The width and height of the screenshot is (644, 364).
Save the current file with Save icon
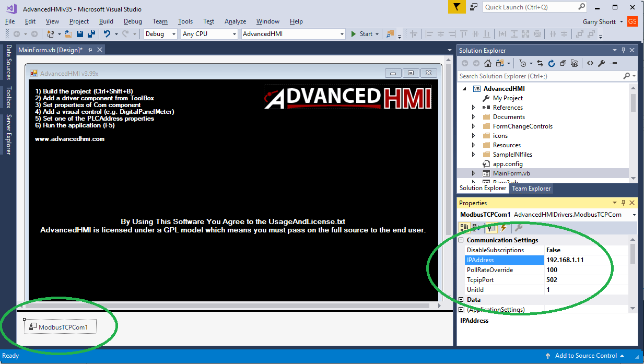(x=80, y=34)
